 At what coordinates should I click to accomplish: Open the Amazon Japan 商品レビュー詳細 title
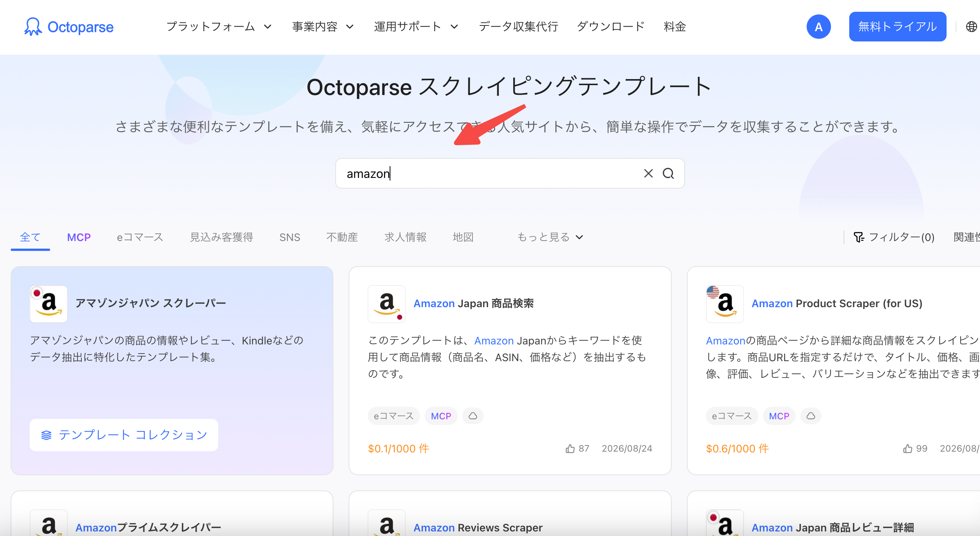[833, 527]
